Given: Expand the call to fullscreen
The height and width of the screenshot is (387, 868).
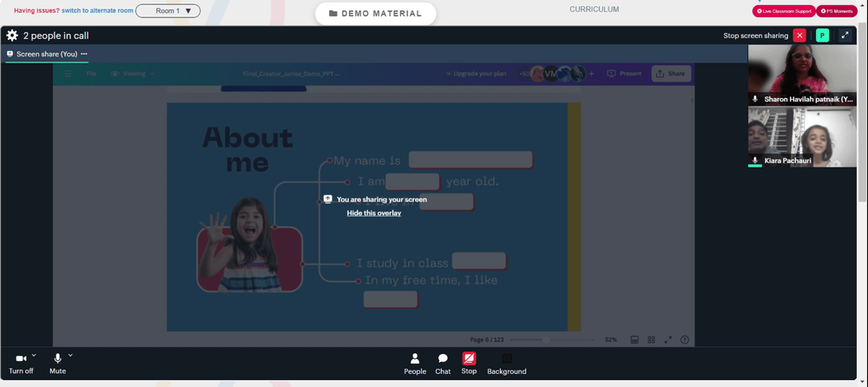Looking at the screenshot, I should coord(845,36).
